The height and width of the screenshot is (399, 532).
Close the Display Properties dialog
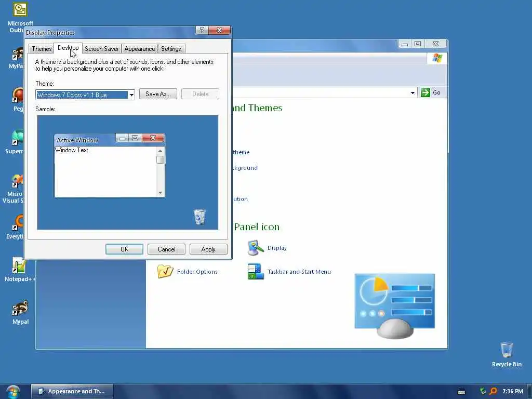click(x=220, y=30)
